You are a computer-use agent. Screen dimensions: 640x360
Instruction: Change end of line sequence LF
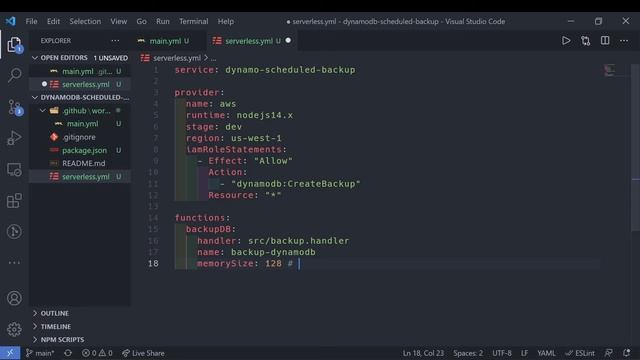tap(524, 353)
